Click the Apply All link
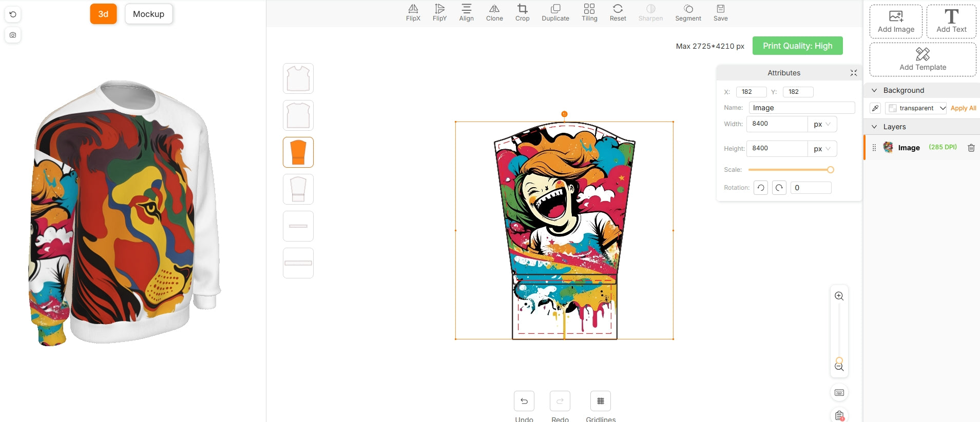 click(963, 108)
